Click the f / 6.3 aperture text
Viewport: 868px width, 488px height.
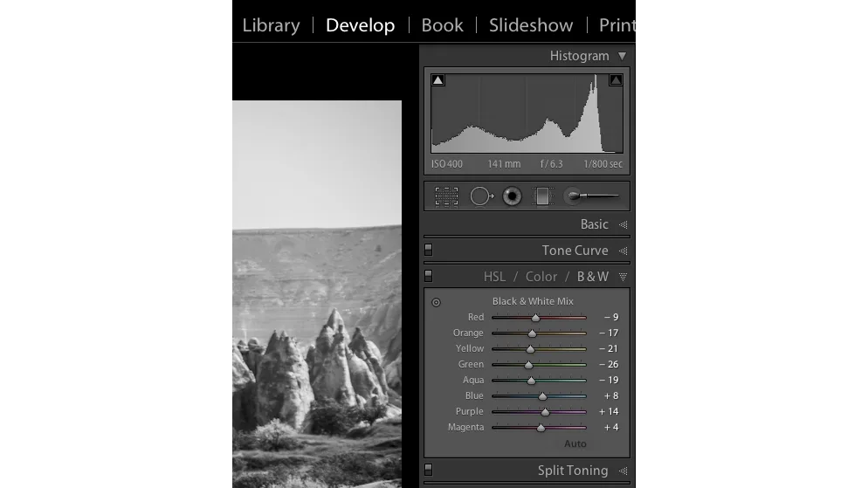(551, 164)
